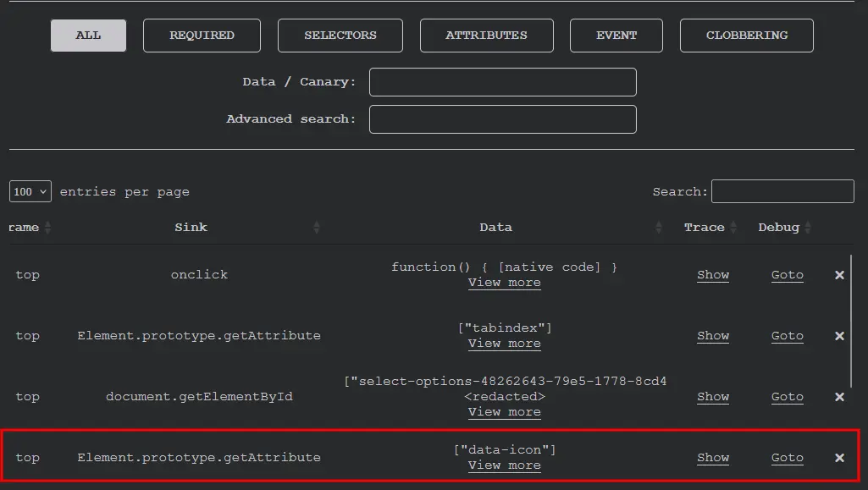Screen dimensions: 868x490
Task: Delete the tabindex getAttribute row
Action: (839, 336)
